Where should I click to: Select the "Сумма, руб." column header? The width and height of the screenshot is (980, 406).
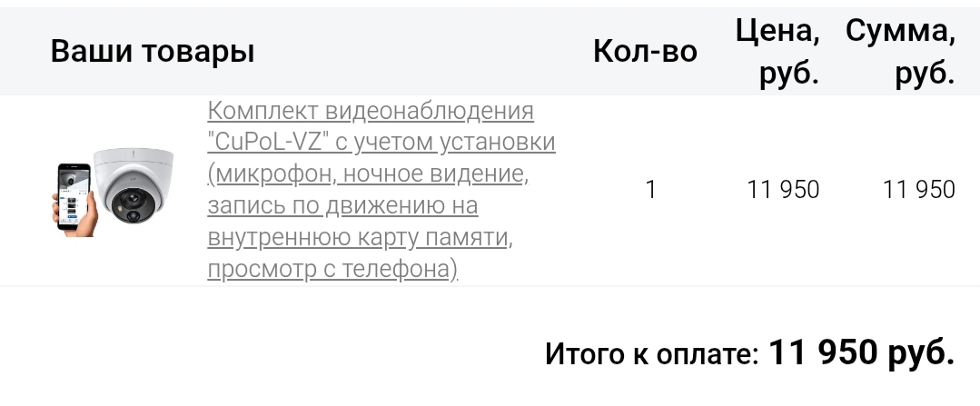pos(900,51)
